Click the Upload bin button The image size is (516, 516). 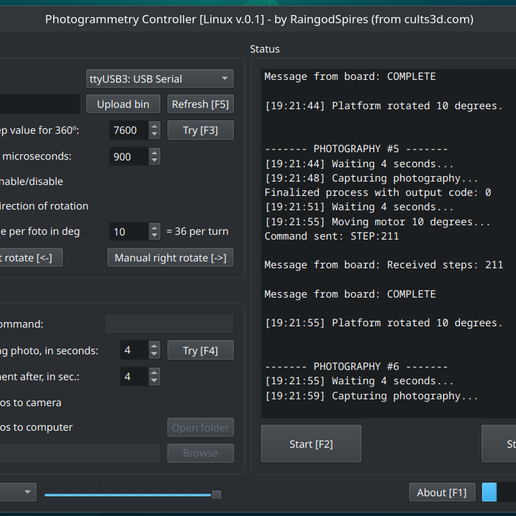tap(123, 104)
